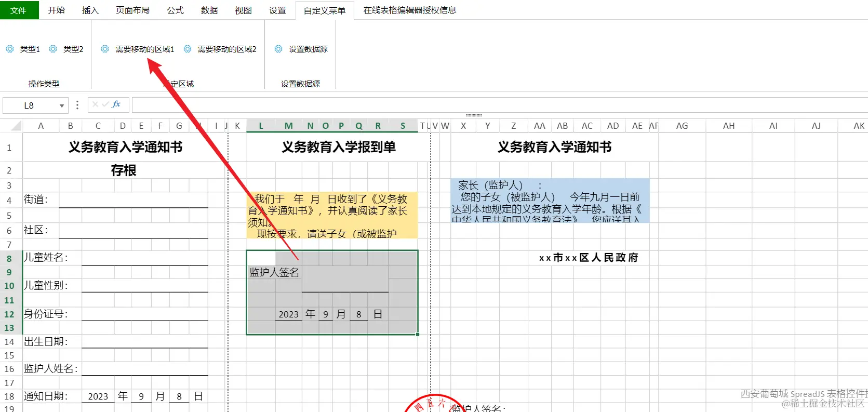Click the insert function fx icon
Screen dimensions: 868x412
tap(116, 104)
